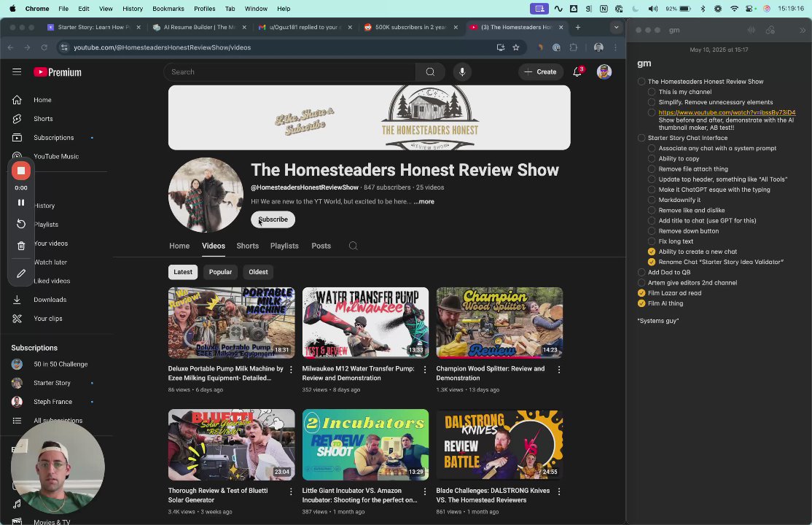This screenshot has height=525, width=812.
Task: Open volume control in menu bar
Action: pyautogui.click(x=653, y=8)
